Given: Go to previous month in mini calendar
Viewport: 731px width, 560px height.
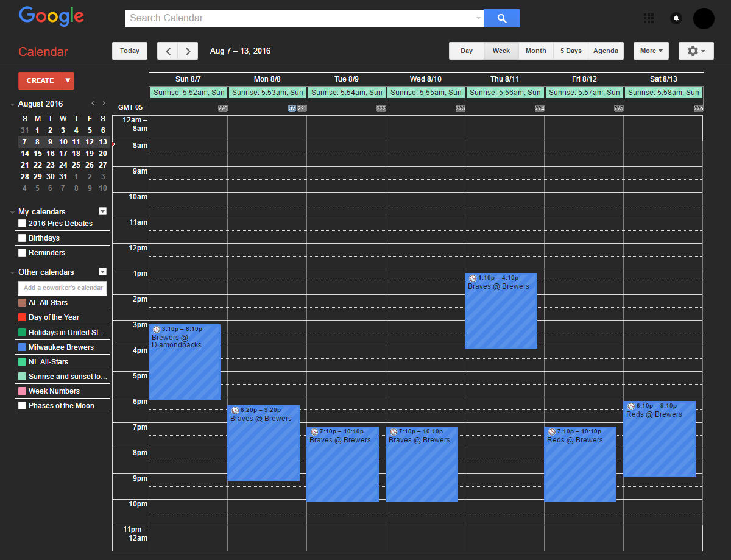Looking at the screenshot, I should pos(93,104).
